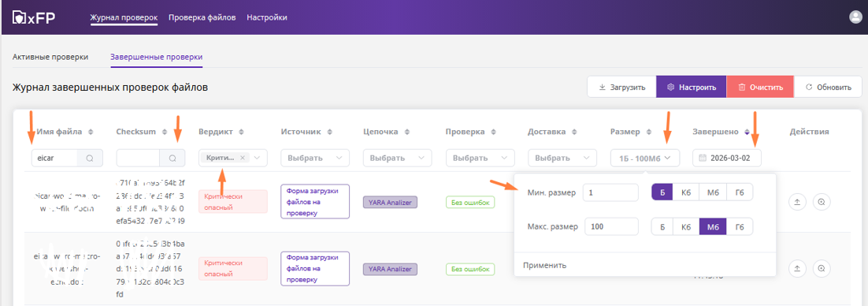Edit the Макс. размер value field
868x306 pixels.
point(611,226)
